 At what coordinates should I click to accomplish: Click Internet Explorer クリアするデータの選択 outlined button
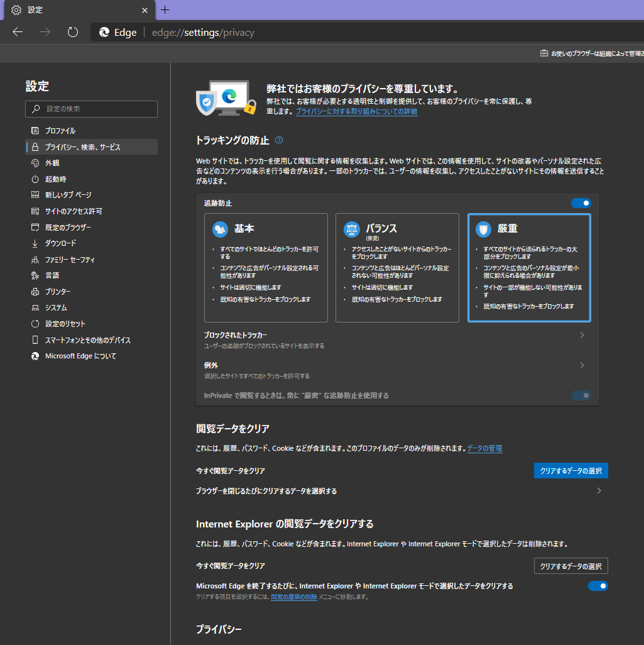(570, 566)
